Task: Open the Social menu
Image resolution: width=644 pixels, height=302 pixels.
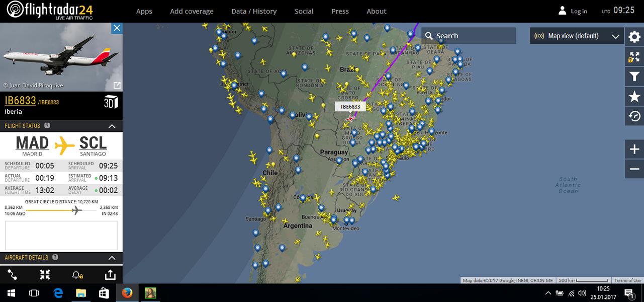Action: (304, 11)
